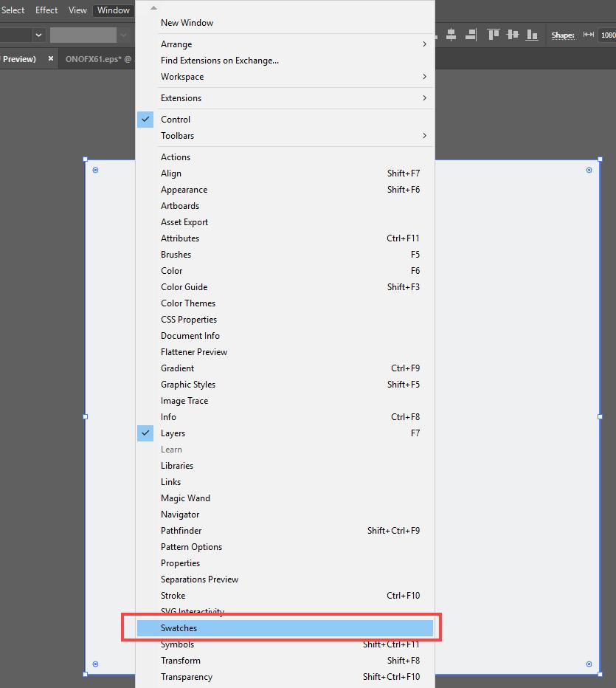
Task: Open the Document Info panel
Action: (x=285, y=336)
